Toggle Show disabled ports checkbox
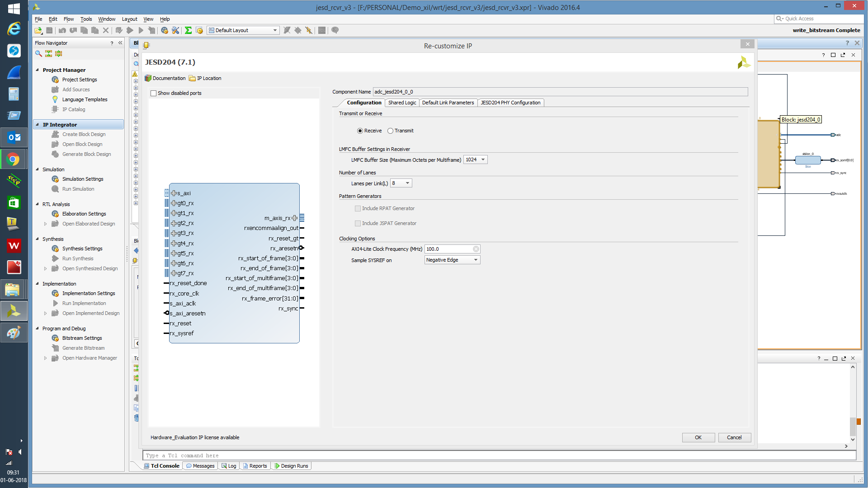868x488 pixels. click(x=153, y=93)
